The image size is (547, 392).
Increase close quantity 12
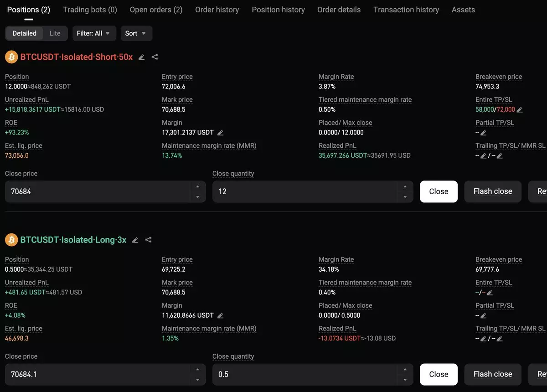click(x=405, y=186)
